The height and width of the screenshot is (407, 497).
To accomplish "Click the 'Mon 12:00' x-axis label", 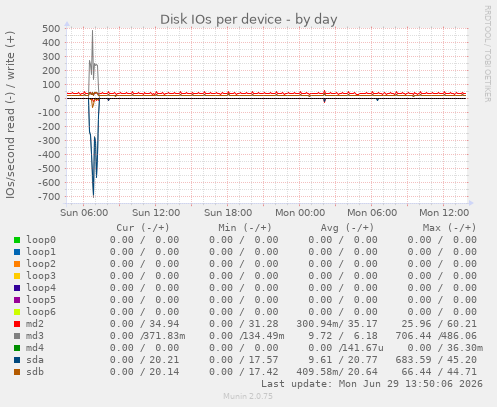I will pyautogui.click(x=444, y=213).
